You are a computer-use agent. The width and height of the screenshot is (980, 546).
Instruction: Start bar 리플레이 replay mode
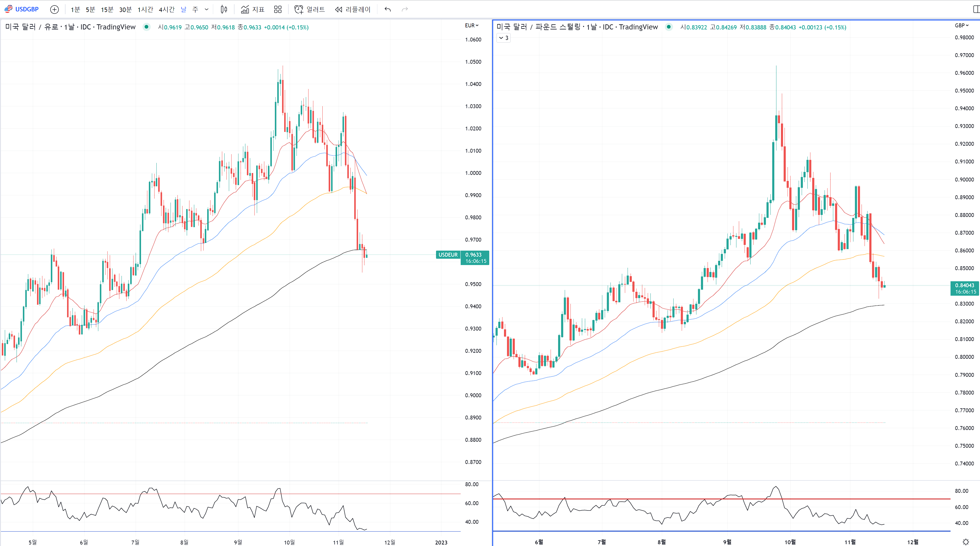click(352, 10)
